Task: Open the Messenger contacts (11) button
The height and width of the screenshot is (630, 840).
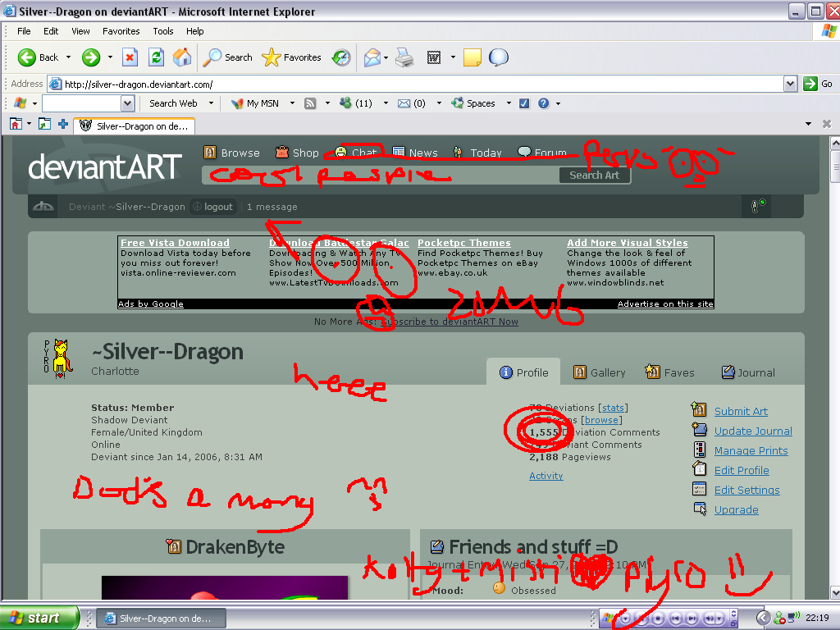Action: [356, 103]
